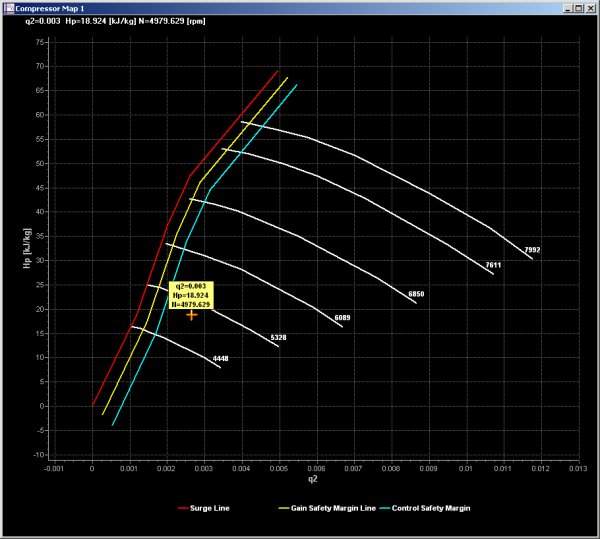600x539 pixels.
Task: Maximize the Compressor Map 1 window
Action: (579, 7)
